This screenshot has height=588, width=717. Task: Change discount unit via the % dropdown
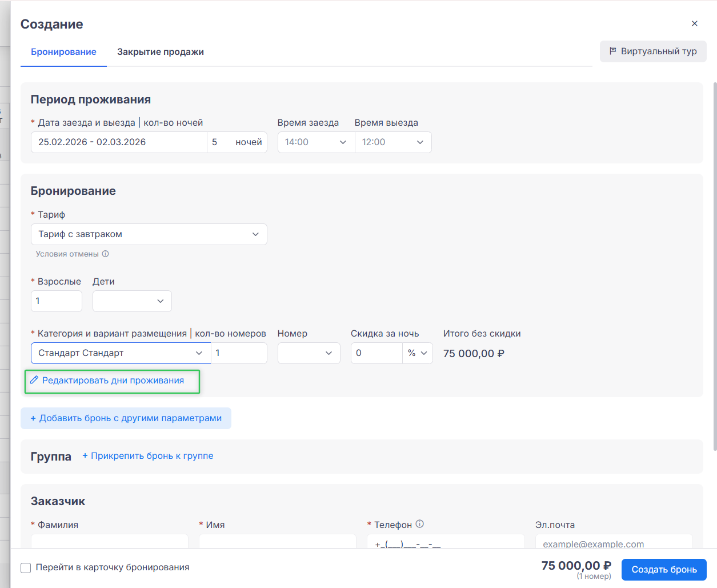pos(418,353)
